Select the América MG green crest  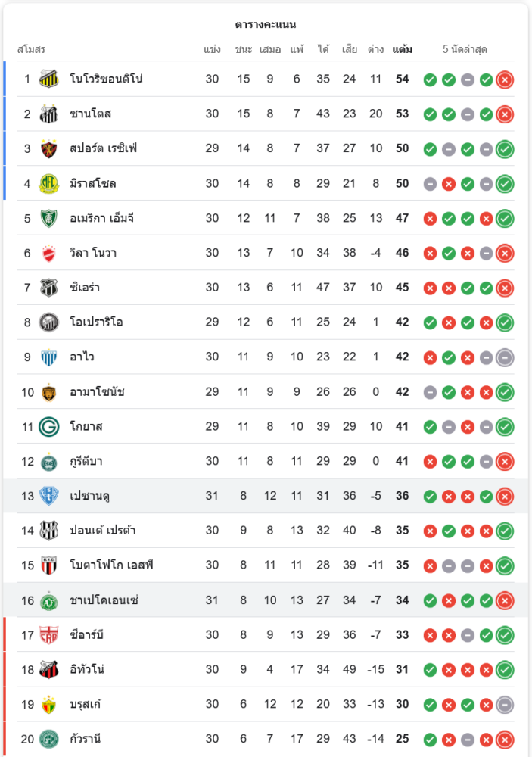[49, 218]
